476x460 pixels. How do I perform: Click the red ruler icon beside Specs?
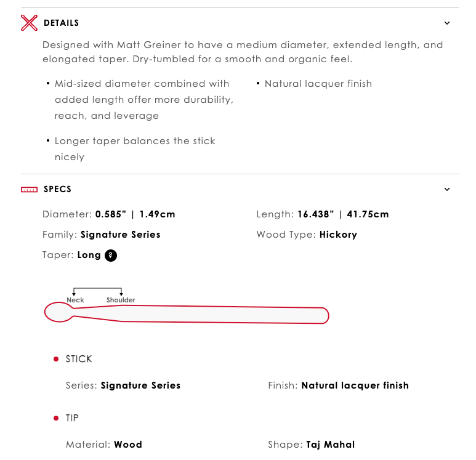pyautogui.click(x=29, y=190)
